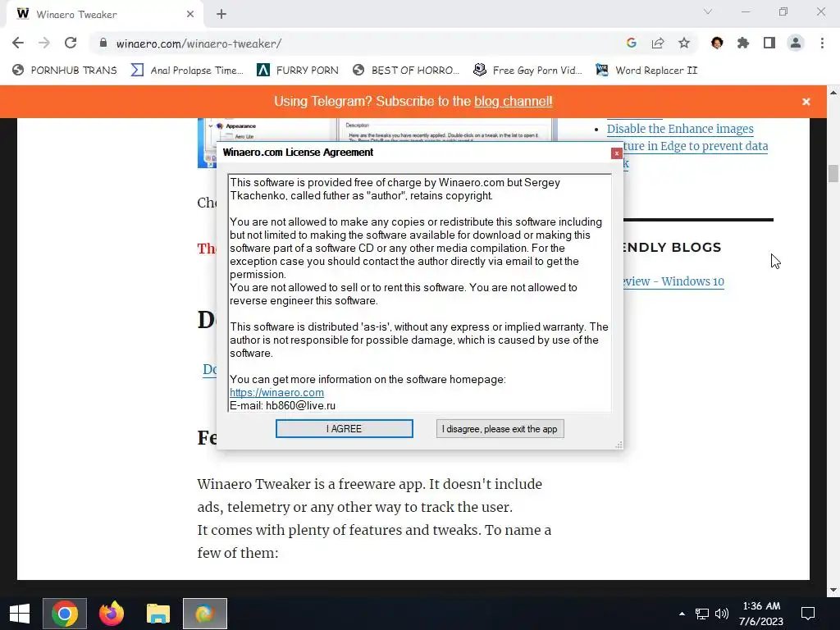Close the Winaero Tweaker tab
This screenshot has width=840, height=630.
point(190,14)
